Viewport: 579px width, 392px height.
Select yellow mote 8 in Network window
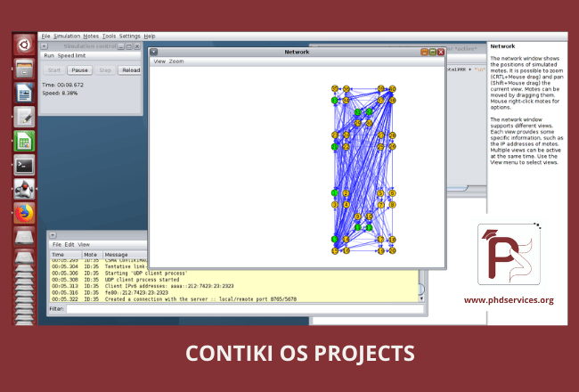tap(392, 205)
